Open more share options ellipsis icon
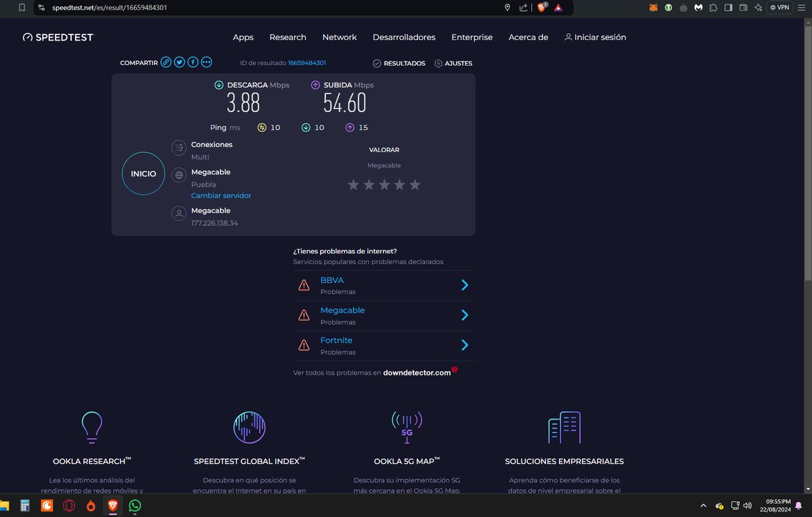812x517 pixels. 206,62
